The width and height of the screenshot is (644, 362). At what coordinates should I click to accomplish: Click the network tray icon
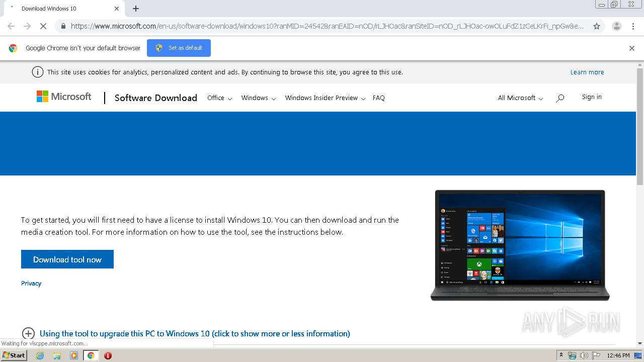coord(572,355)
